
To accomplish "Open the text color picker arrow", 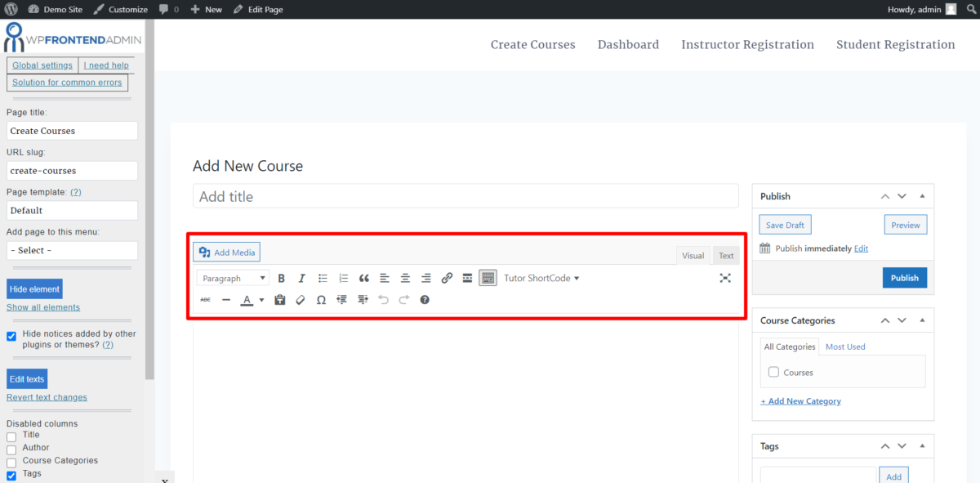I will 261,299.
